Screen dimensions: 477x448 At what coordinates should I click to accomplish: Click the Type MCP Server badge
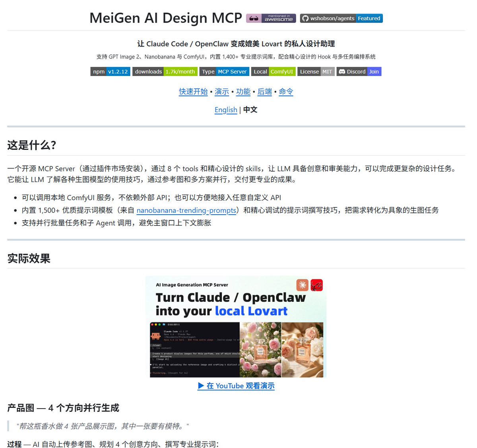(225, 72)
